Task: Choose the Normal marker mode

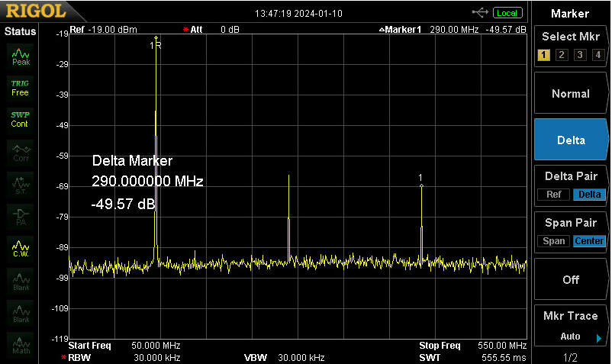Action: pyautogui.click(x=571, y=93)
